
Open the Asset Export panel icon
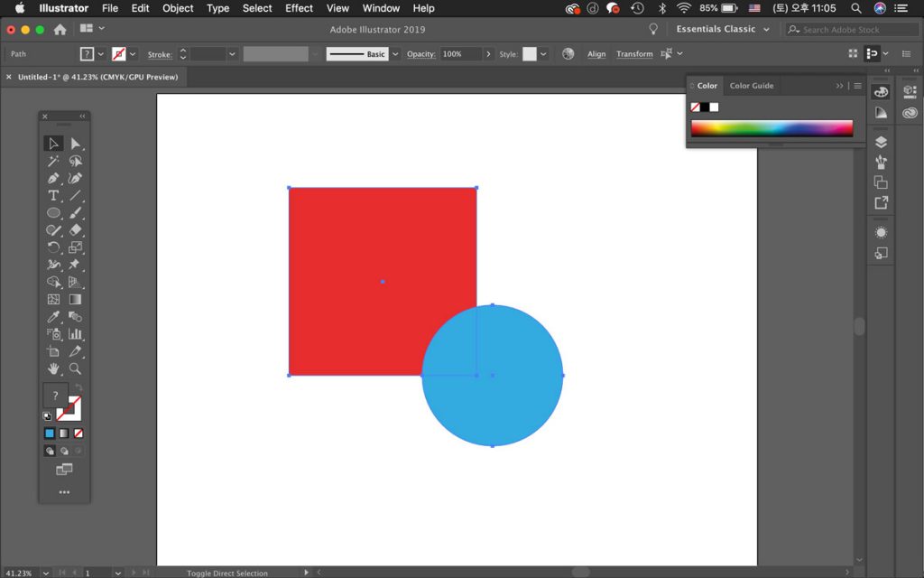coord(881,203)
